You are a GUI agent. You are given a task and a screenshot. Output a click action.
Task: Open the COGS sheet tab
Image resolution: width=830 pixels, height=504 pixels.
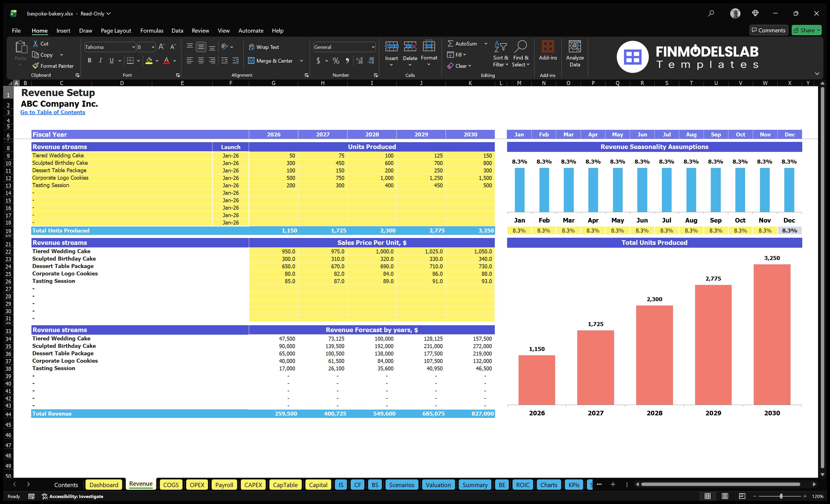click(171, 485)
